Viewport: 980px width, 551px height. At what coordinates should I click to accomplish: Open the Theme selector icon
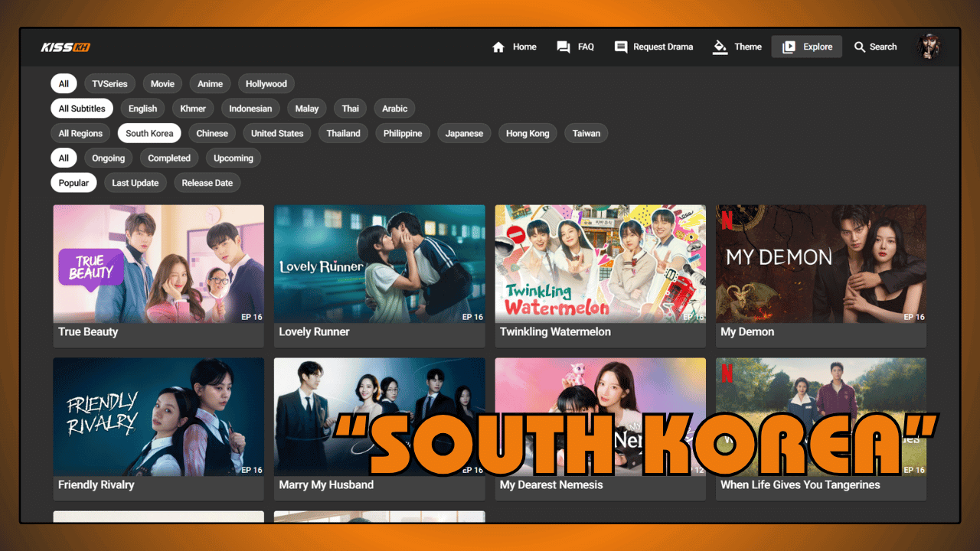click(x=720, y=47)
